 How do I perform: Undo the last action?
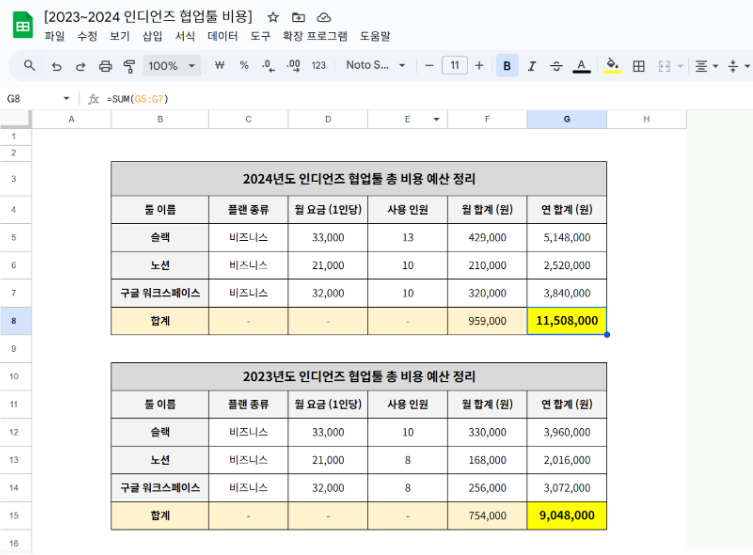tap(57, 66)
